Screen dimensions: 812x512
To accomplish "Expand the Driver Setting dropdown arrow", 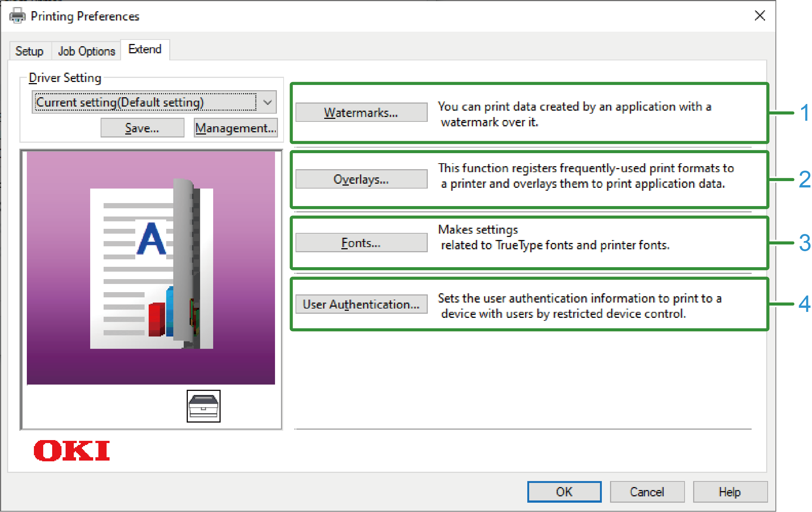I will click(x=267, y=102).
